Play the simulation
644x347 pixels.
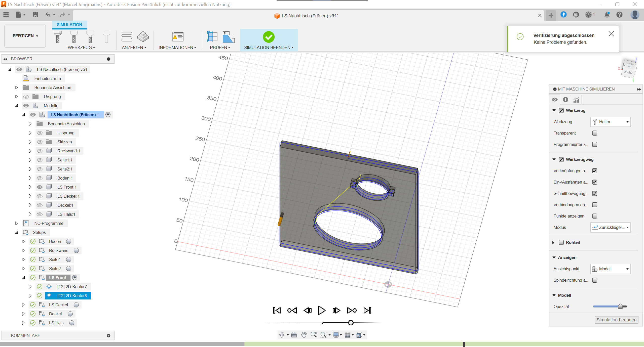322,310
